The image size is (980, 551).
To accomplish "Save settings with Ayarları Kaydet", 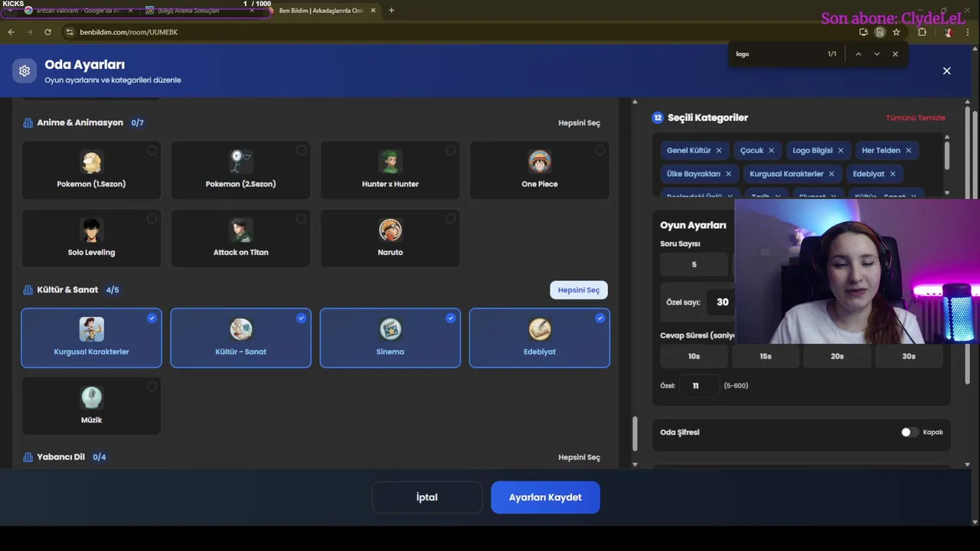I will [545, 497].
